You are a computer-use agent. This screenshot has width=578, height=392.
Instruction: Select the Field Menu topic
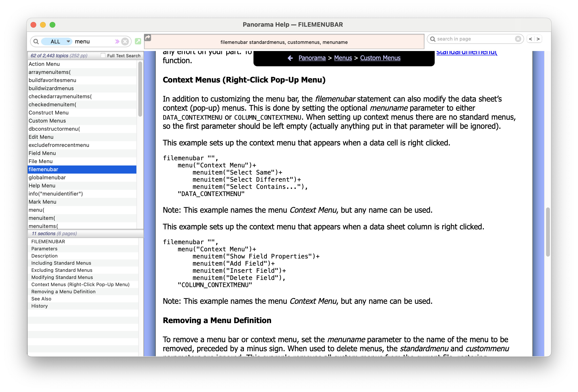tap(82, 153)
